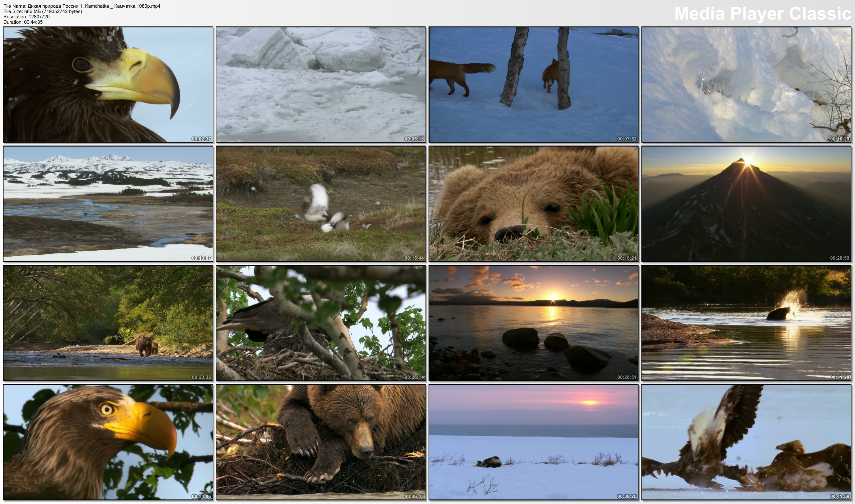Click the bear and cubs thumbnail at 00:23:36
855x504 pixels.
(108, 323)
